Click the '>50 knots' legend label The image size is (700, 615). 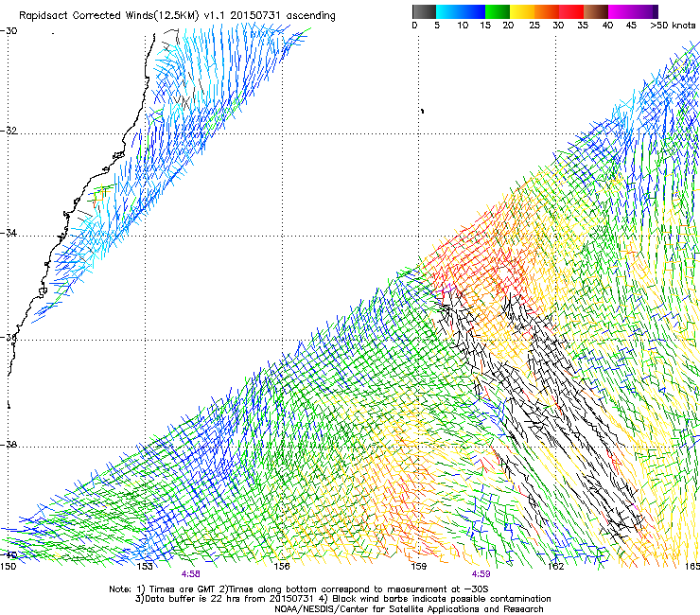(673, 26)
